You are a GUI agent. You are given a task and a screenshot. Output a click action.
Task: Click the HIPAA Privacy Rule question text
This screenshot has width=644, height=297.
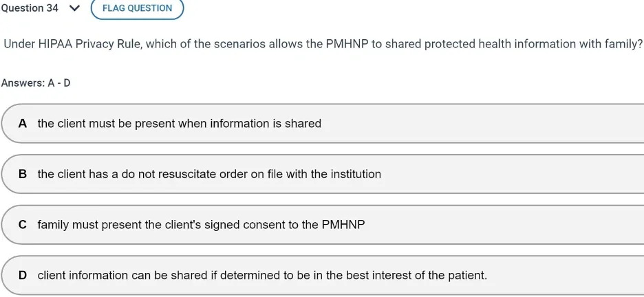point(323,44)
